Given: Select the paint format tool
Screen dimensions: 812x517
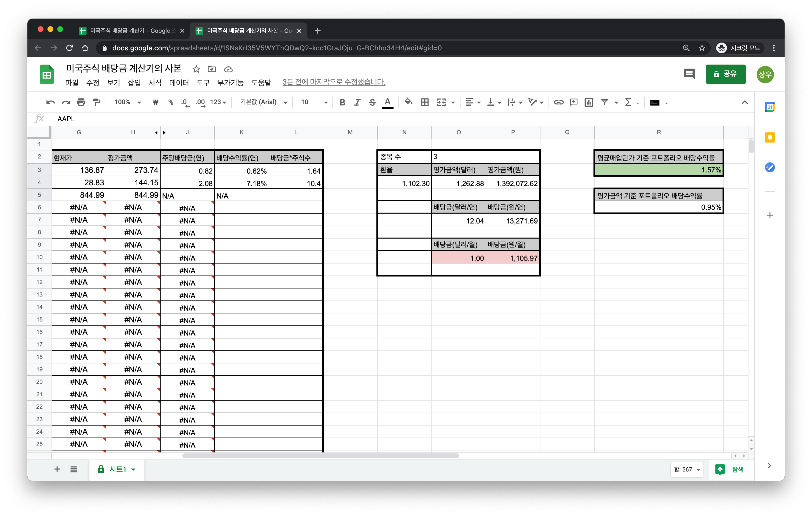Looking at the screenshot, I should click(x=97, y=102).
